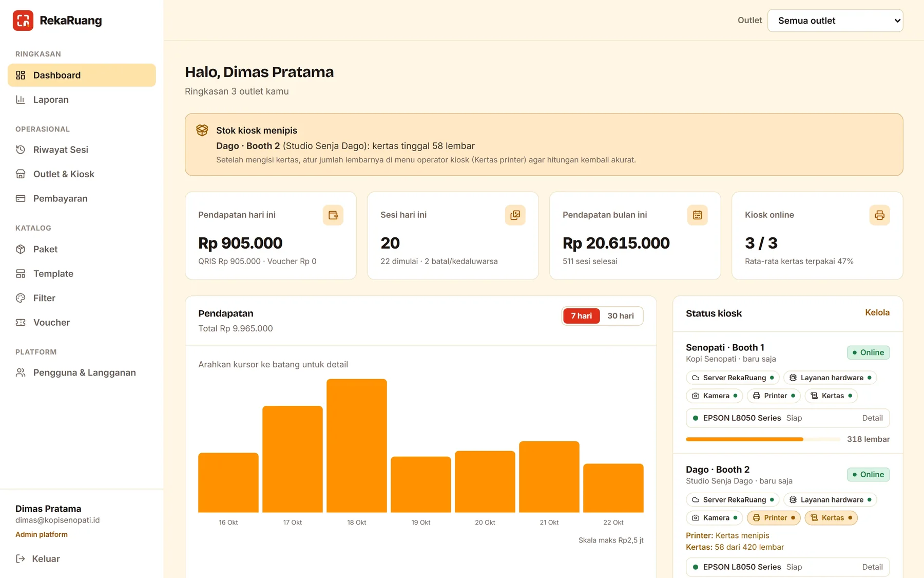Click the Pembayaran card icon
This screenshot has width=924, height=578.
(21, 198)
